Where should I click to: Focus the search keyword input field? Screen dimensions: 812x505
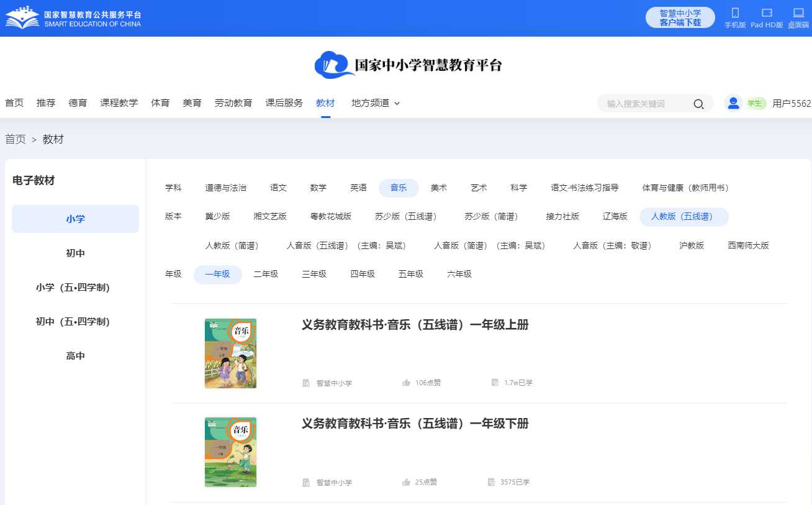(646, 104)
